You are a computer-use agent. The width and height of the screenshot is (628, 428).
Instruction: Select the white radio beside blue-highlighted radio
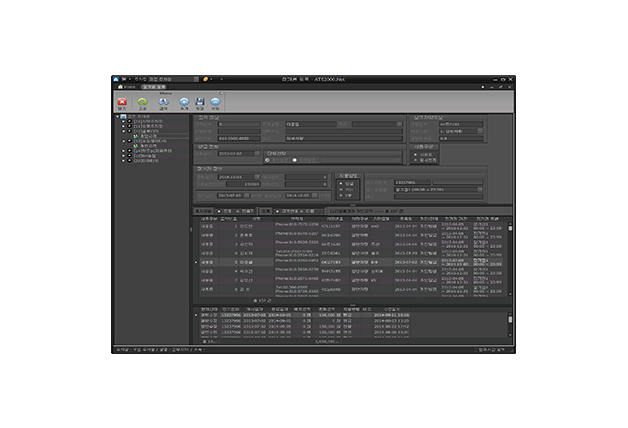pyautogui.click(x=295, y=160)
